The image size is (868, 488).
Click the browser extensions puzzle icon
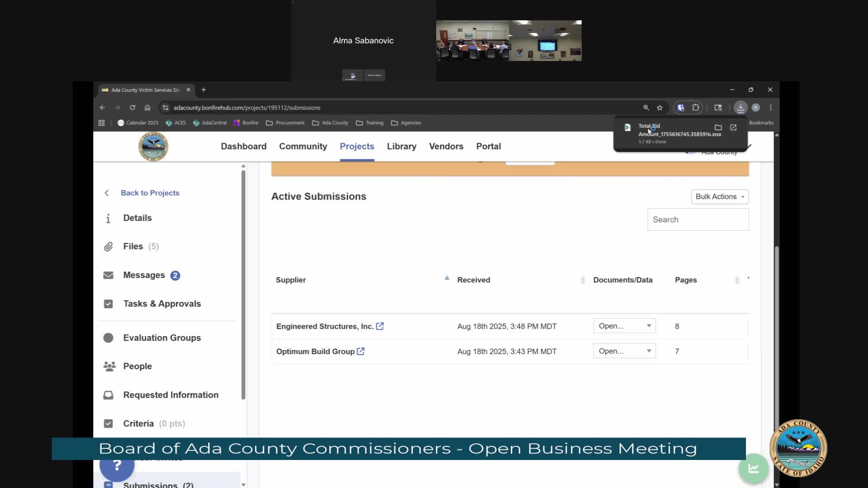696,108
